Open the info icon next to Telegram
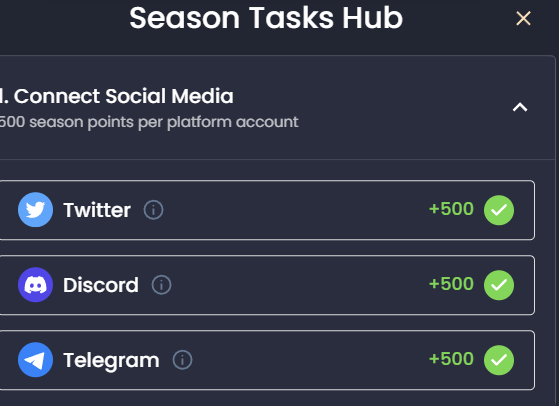Viewport: 559px width, 406px height. point(183,360)
